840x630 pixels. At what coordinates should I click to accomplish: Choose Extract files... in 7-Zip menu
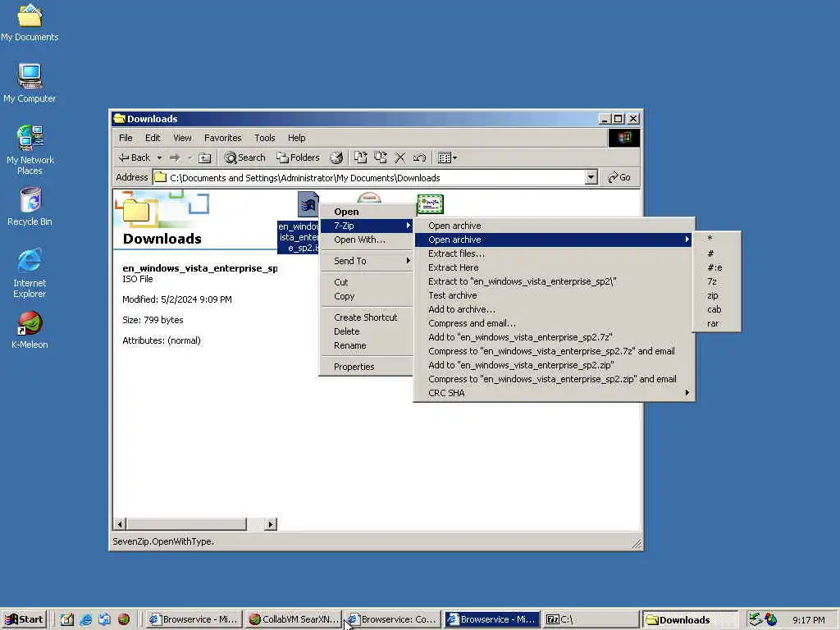click(554, 253)
